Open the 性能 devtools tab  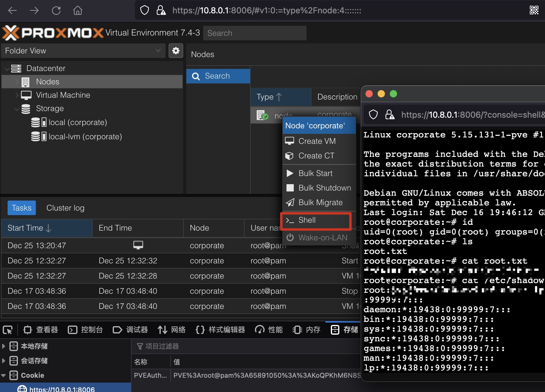click(x=269, y=330)
